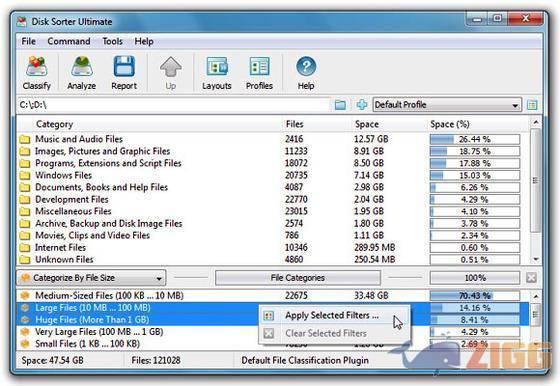Image resolution: width=560 pixels, height=386 pixels.
Task: Select Unknown Files folder icon
Action: pyautogui.click(x=25, y=260)
